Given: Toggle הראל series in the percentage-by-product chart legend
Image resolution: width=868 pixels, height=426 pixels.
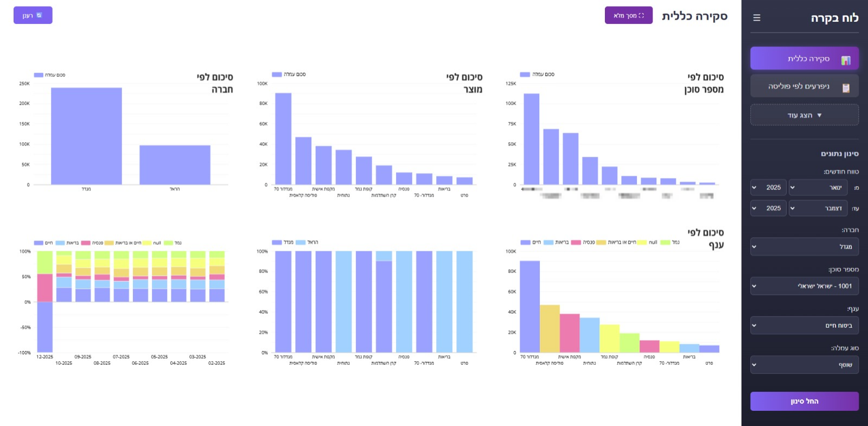Looking at the screenshot, I should (301, 243).
